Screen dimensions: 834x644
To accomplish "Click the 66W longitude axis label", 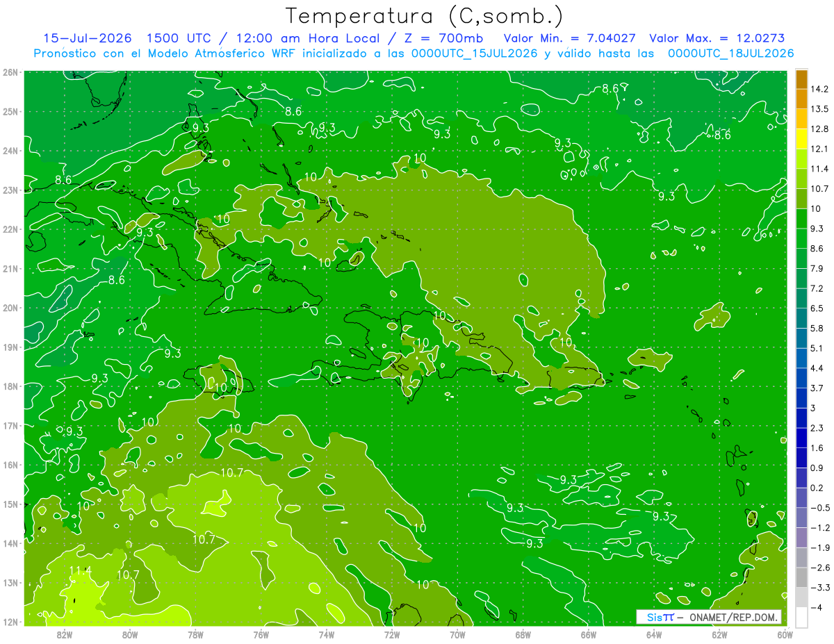I will 589,634.
